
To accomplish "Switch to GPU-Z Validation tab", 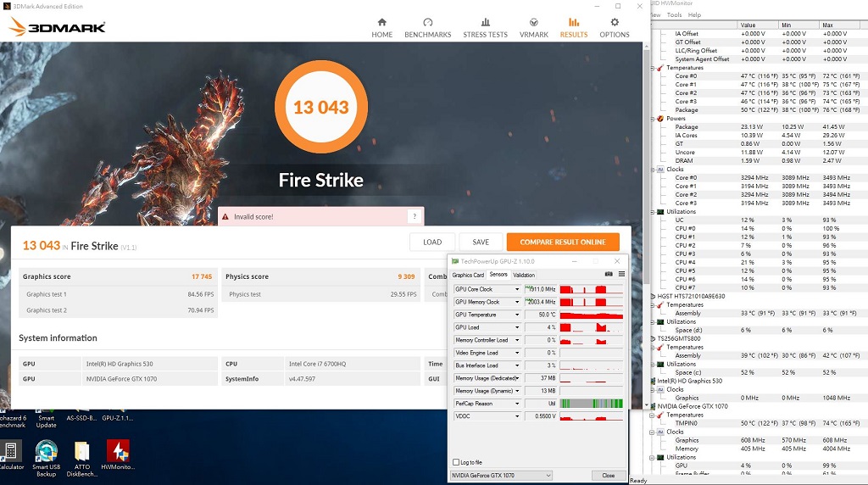I will point(524,275).
